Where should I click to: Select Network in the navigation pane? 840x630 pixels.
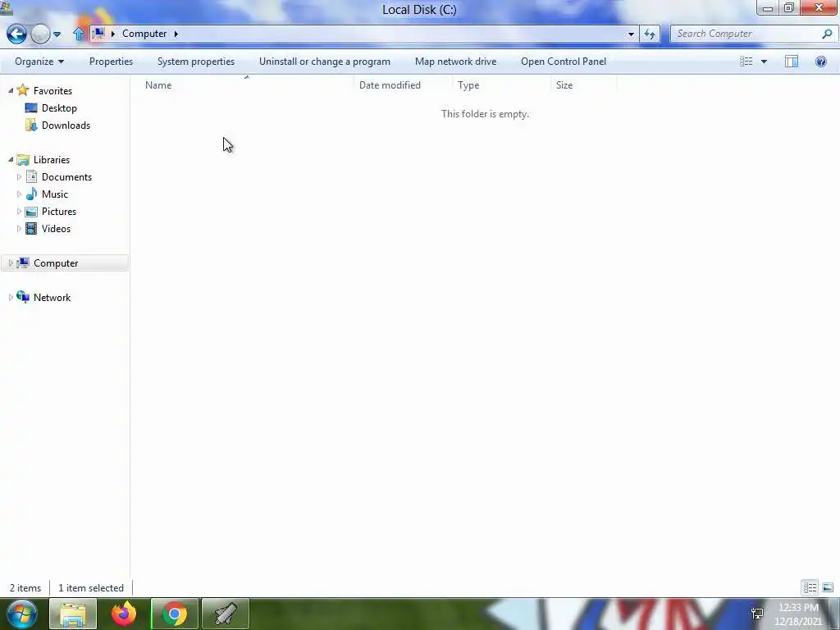(52, 298)
